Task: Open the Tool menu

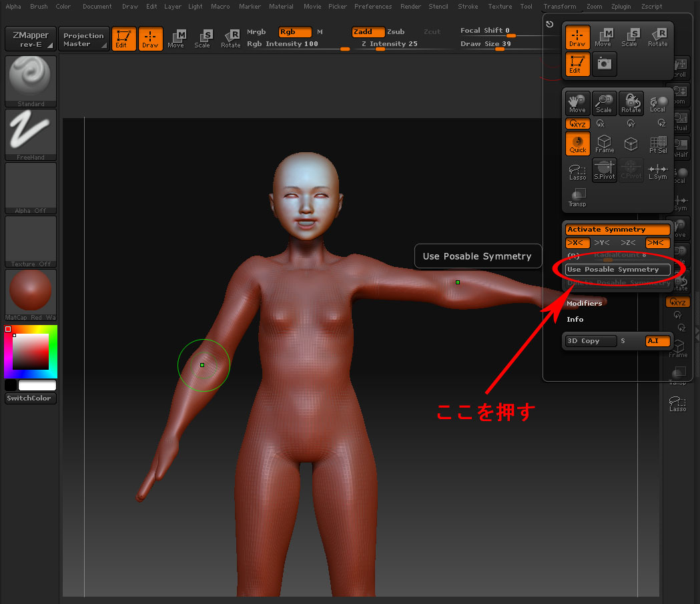Action: pyautogui.click(x=526, y=6)
